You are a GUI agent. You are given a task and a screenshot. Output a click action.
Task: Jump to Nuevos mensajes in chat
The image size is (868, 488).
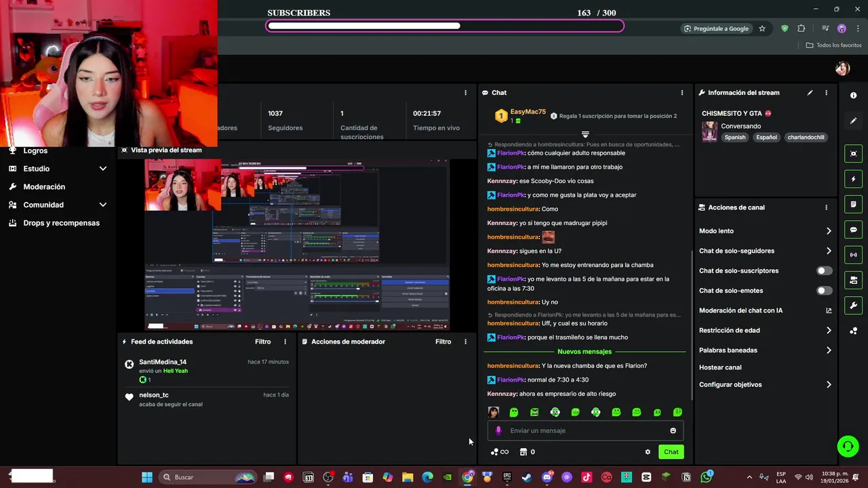point(585,352)
